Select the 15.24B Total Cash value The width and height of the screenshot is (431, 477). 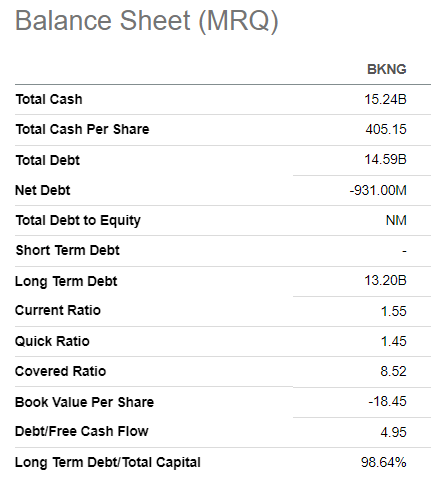click(x=385, y=99)
